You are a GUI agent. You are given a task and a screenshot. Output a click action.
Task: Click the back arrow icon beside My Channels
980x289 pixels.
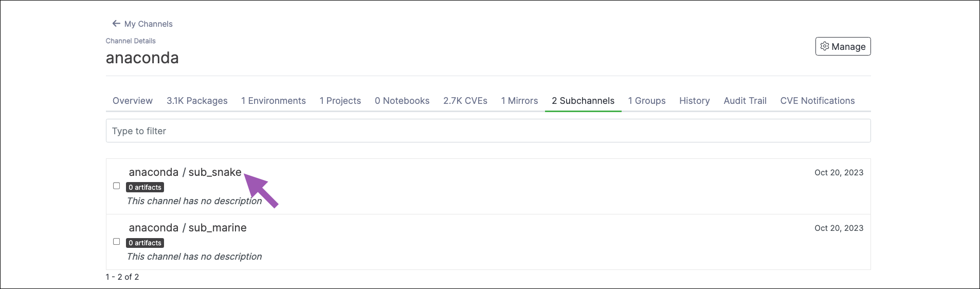(x=116, y=24)
